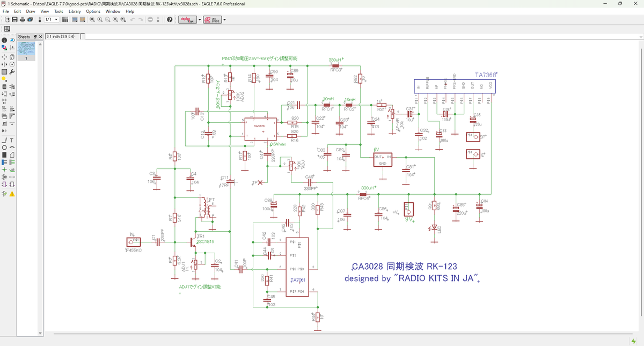Click the Save icon in toolbar
Viewport: 644px width, 346px height.
(15, 20)
